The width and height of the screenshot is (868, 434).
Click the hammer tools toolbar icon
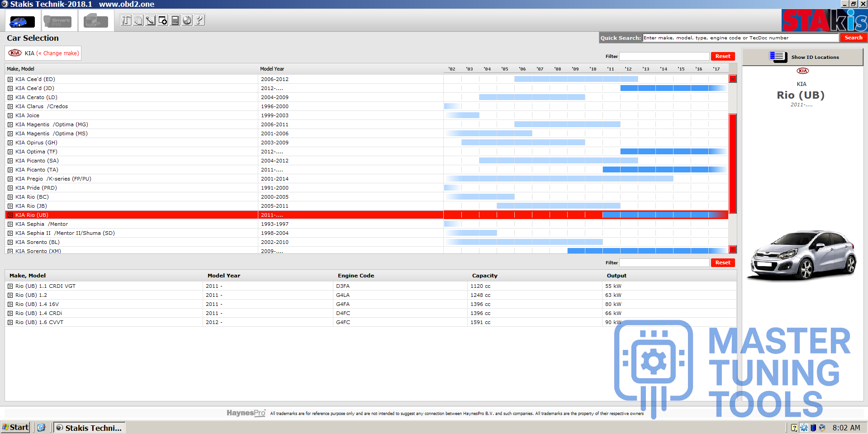coord(126,20)
